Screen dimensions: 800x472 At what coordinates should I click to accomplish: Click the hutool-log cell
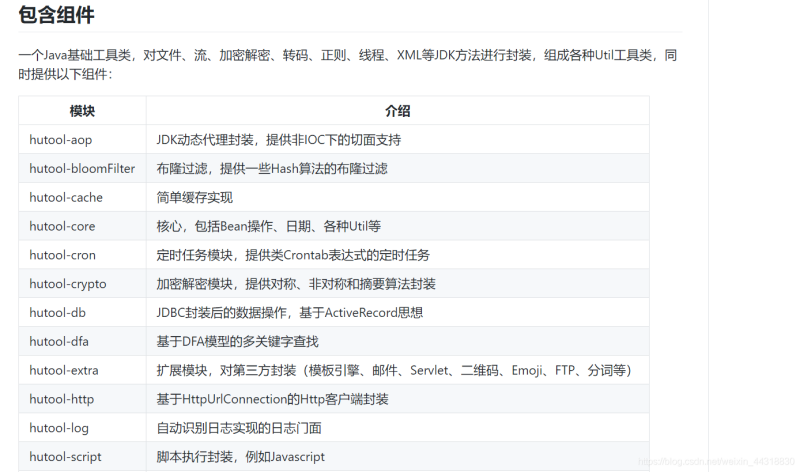(82, 428)
